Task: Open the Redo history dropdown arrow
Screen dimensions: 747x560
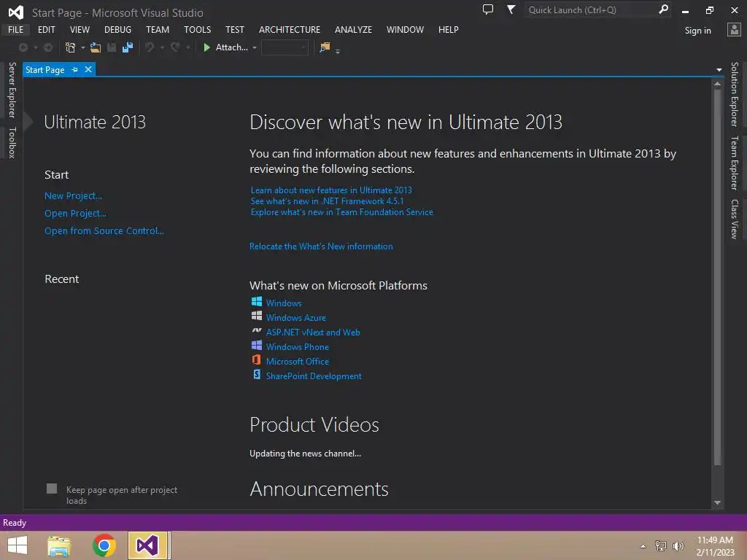Action: [x=188, y=47]
